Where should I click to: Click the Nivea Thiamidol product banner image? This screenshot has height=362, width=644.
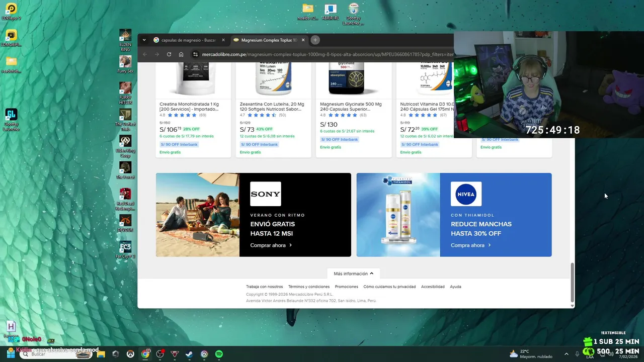coord(398,215)
